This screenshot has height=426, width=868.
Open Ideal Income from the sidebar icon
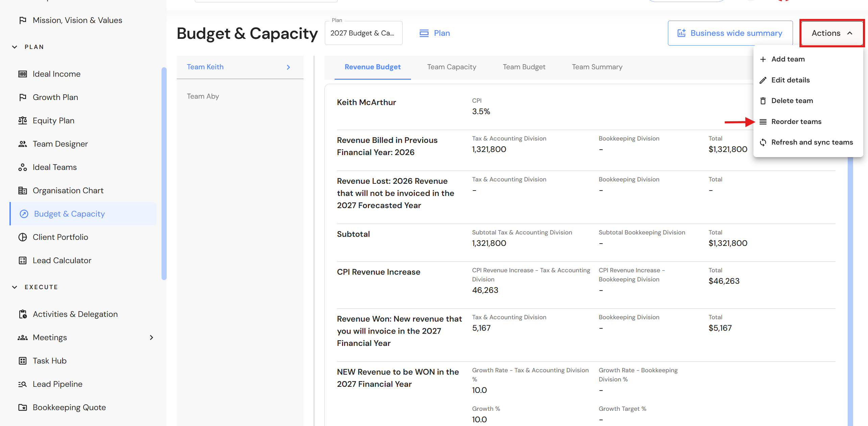coord(23,74)
